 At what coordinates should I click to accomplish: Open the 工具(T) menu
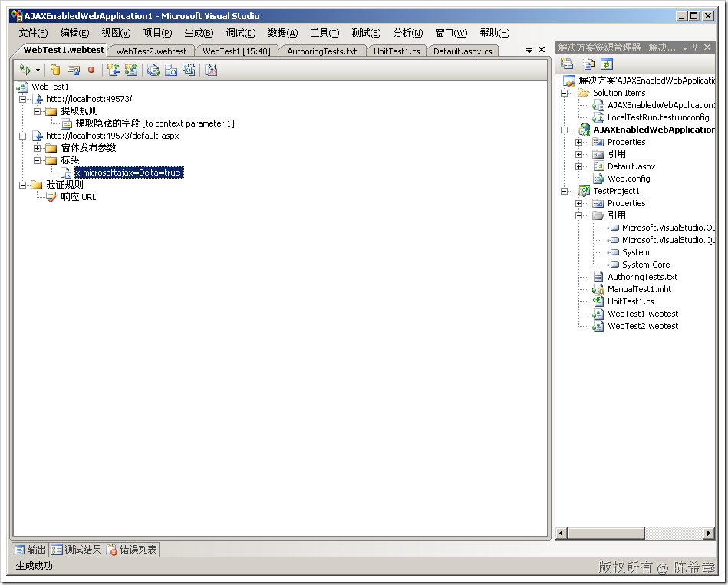[324, 33]
